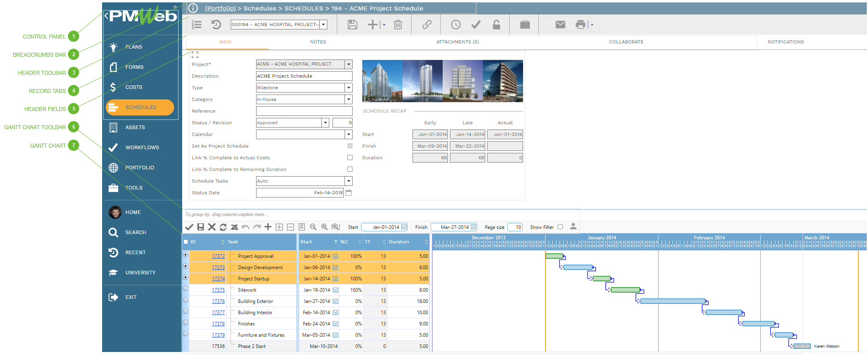Zoom to fit the Gantt chart
This screenshot has width=868, height=356.
(x=336, y=227)
